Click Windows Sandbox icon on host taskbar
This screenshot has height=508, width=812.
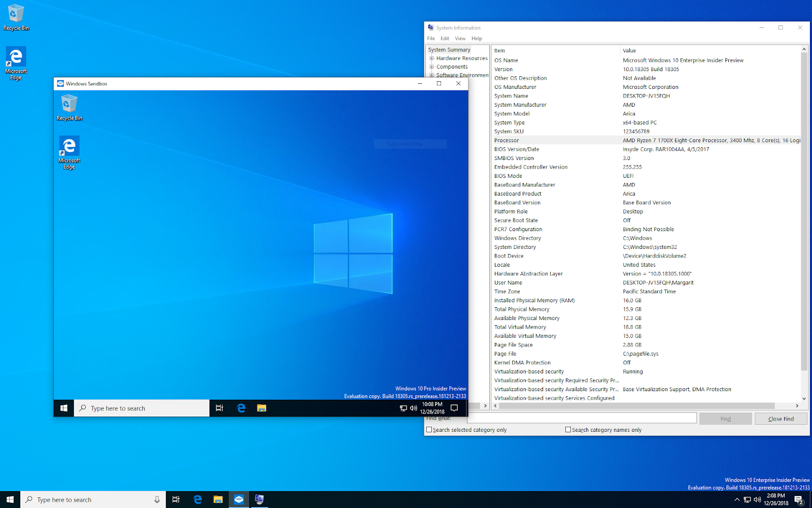click(239, 499)
